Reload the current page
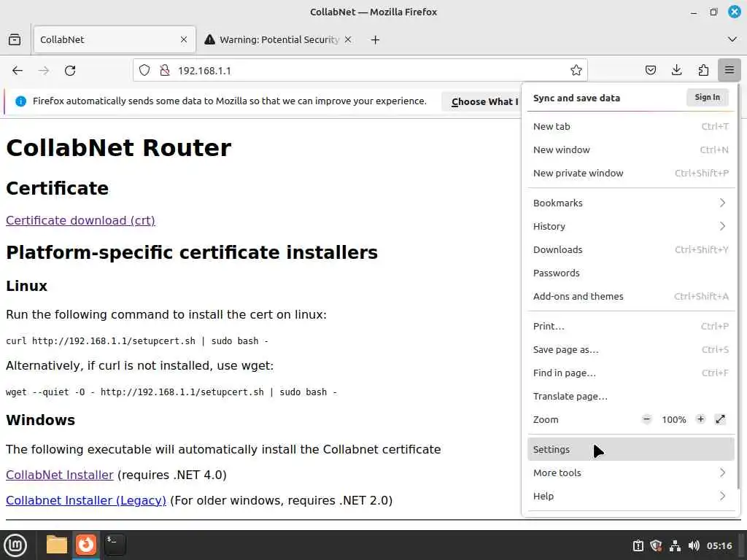The height and width of the screenshot is (560, 747). click(70, 71)
